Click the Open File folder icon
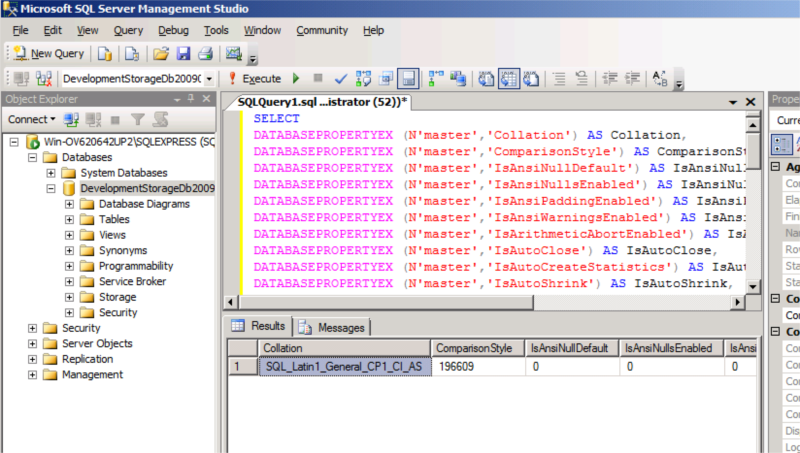800x453 pixels. pyautogui.click(x=161, y=54)
